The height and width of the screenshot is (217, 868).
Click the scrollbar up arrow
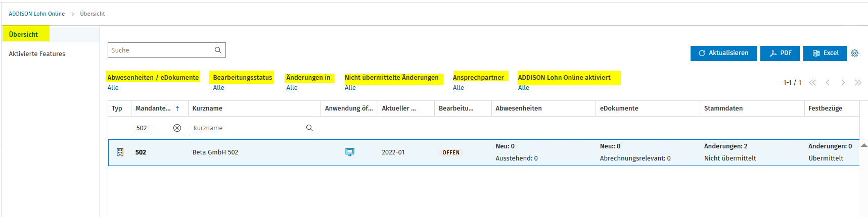pos(864,145)
